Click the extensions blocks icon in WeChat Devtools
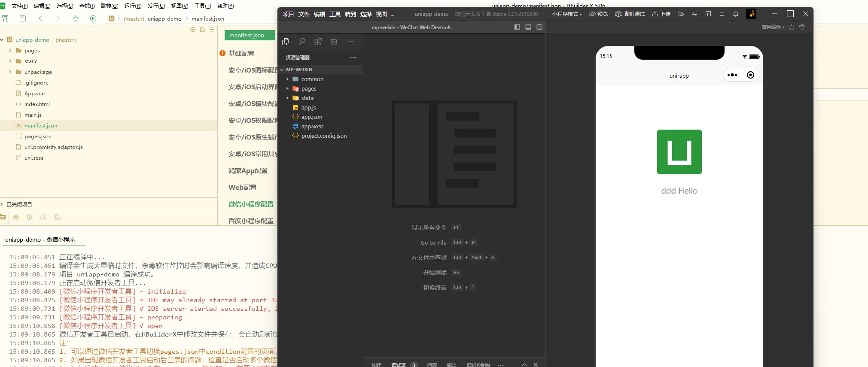 point(318,42)
